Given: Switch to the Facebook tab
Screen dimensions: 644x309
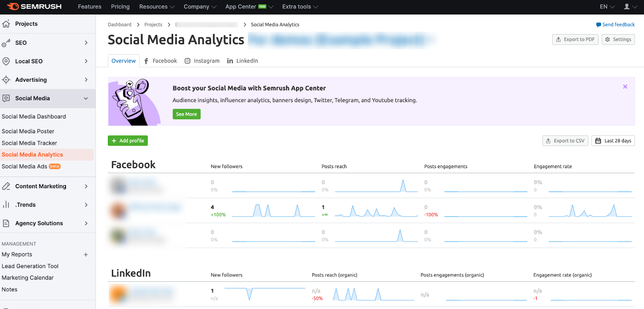Looking at the screenshot, I should pyautogui.click(x=161, y=61).
